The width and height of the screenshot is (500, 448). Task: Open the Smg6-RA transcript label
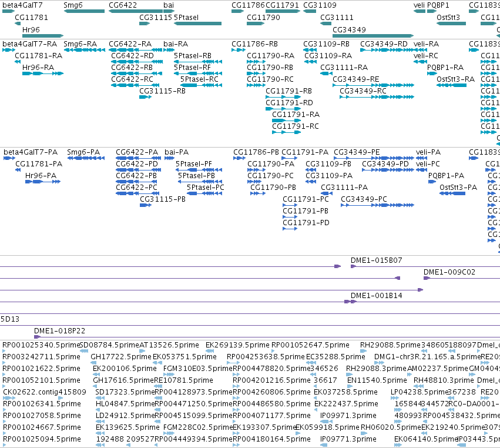pos(80,44)
